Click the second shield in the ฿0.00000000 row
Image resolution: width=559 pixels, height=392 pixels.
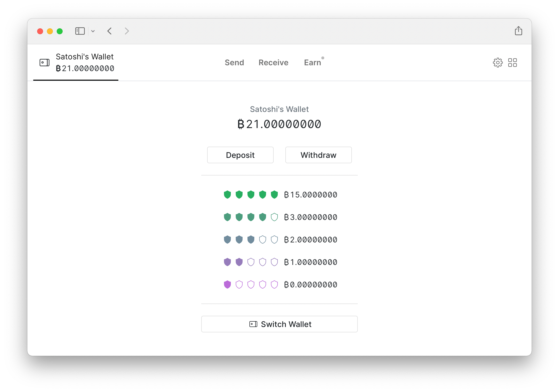[239, 284]
